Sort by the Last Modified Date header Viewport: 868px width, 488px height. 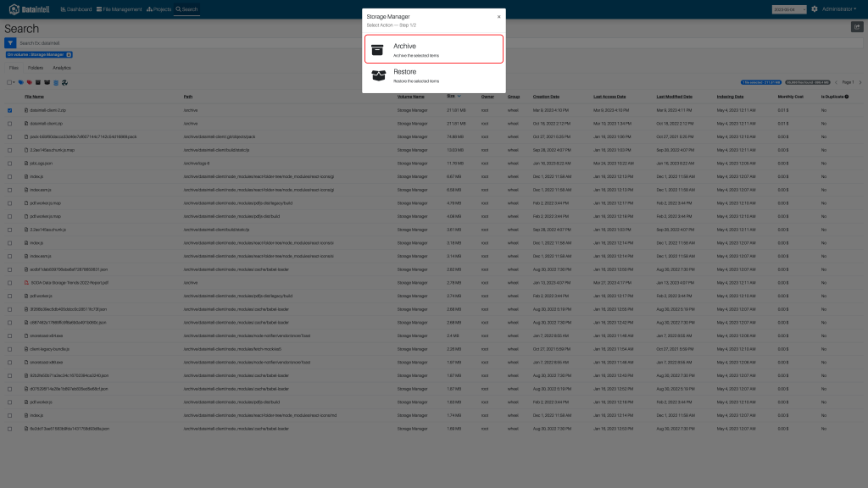click(674, 97)
